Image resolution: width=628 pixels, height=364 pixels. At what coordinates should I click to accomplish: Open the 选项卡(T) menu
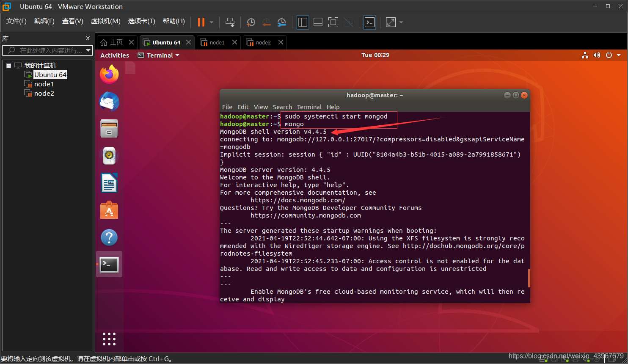tap(142, 21)
